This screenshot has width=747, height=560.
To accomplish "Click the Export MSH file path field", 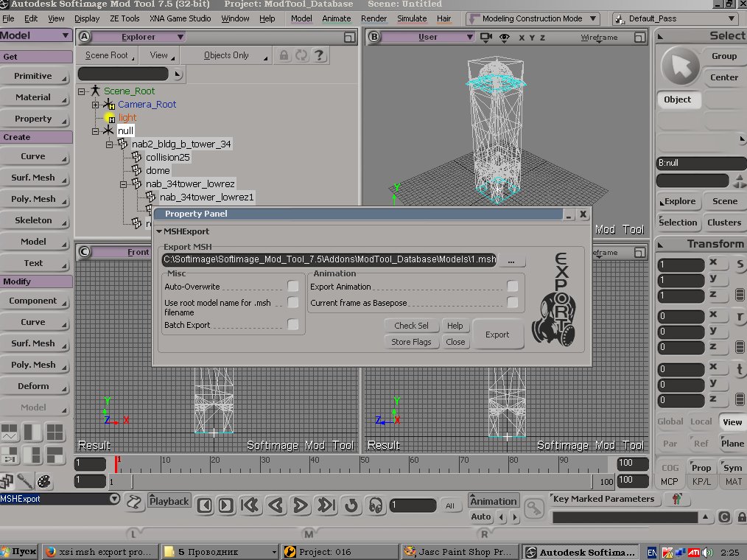I will [329, 260].
